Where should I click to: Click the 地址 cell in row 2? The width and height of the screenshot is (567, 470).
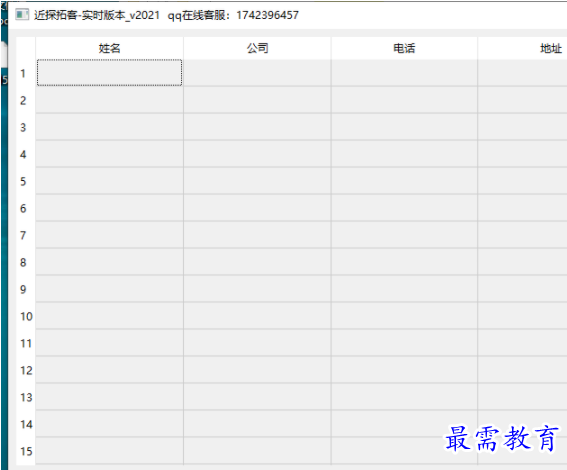pos(523,100)
